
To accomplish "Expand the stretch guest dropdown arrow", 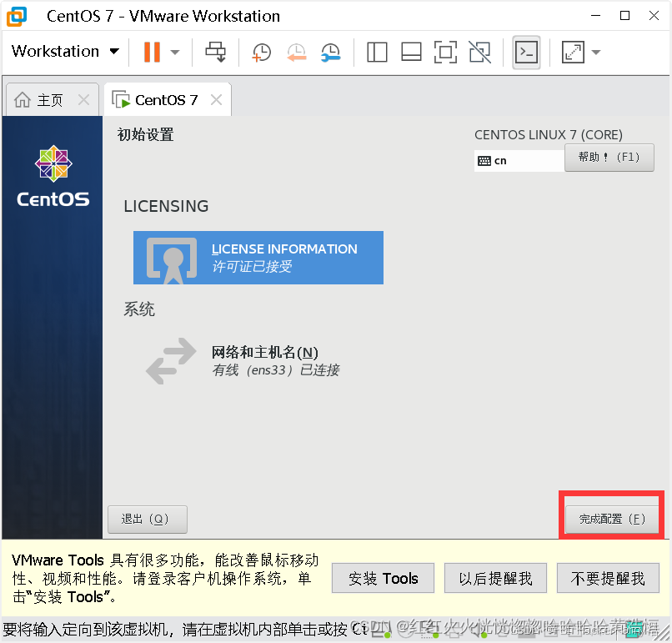I will pyautogui.click(x=596, y=53).
